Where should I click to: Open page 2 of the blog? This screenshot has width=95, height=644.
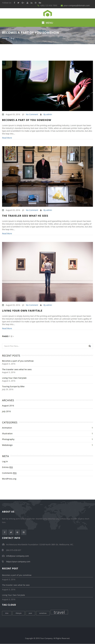(x=12, y=336)
